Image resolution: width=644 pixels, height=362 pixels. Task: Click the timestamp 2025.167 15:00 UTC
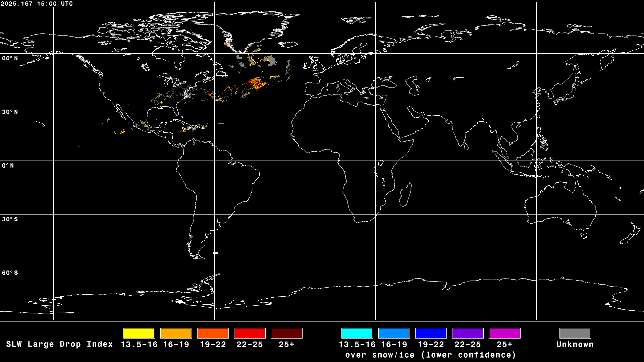[37, 4]
